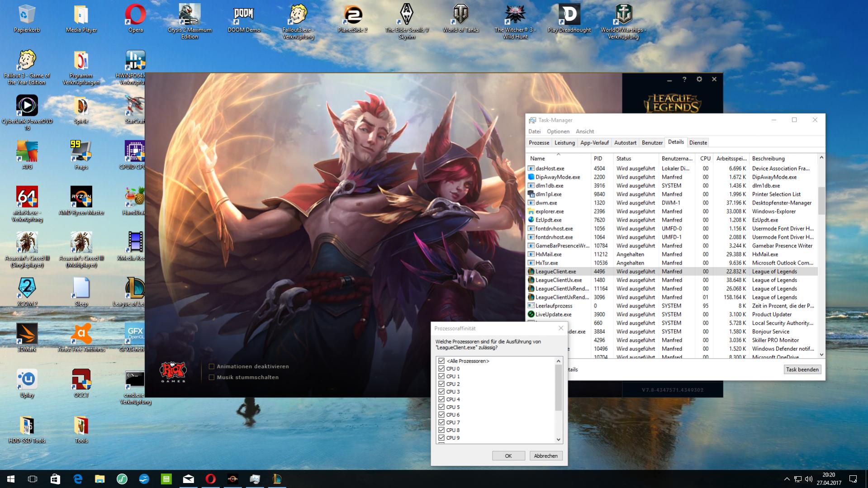
Task: Select the CyberLink PowerDVD 16 icon
Action: pos(27,113)
